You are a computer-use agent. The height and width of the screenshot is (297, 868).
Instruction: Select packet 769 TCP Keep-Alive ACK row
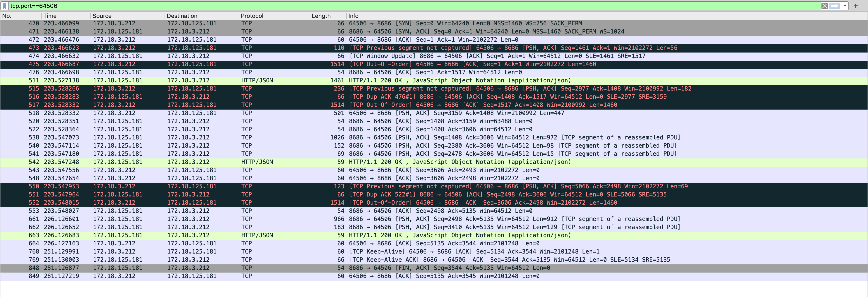(434, 260)
